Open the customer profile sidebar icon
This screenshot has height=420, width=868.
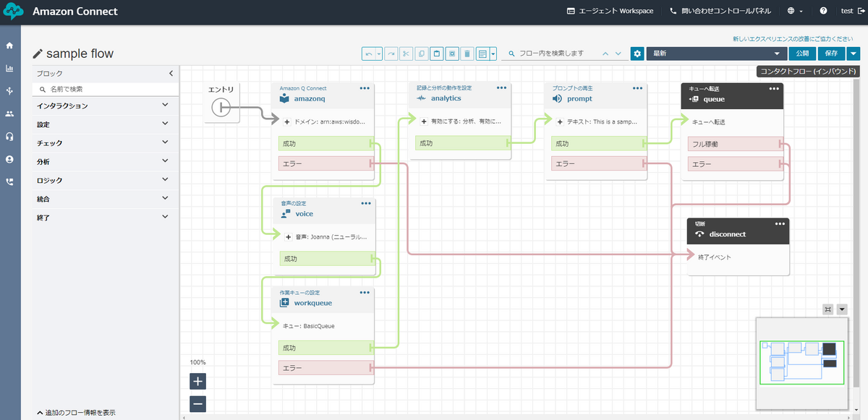[9, 159]
